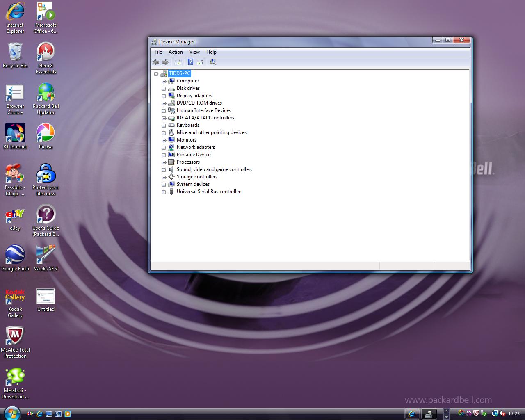Expand the Network adapters category
This screenshot has width=525, height=420.
164,148
